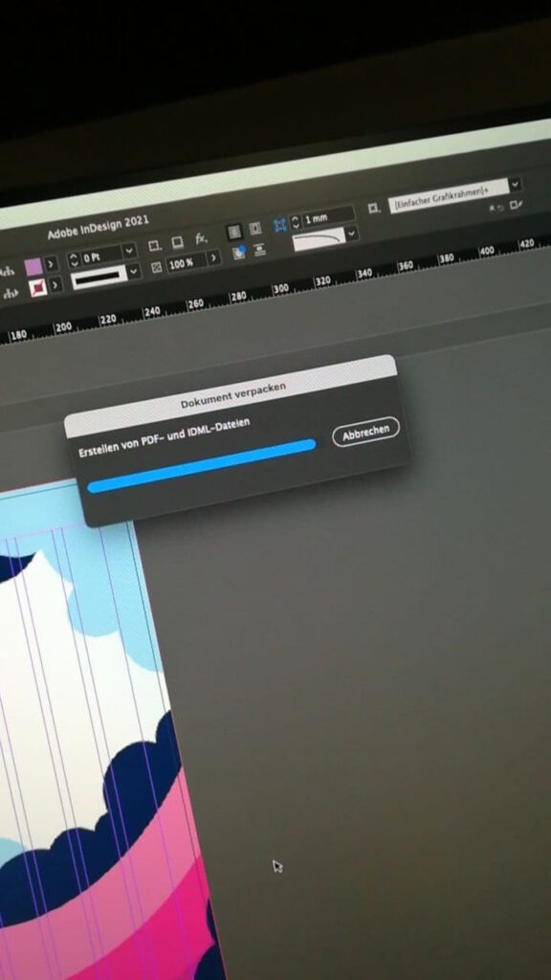Open the stroke weight dropdown next to 0 Pt
The height and width of the screenshot is (980, 551).
coord(129,252)
